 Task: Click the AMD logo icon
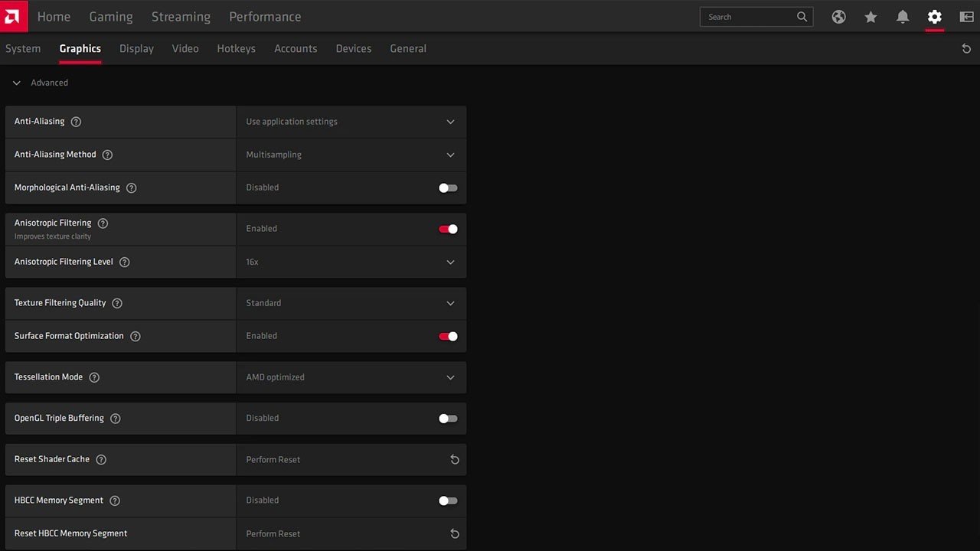[x=14, y=16]
